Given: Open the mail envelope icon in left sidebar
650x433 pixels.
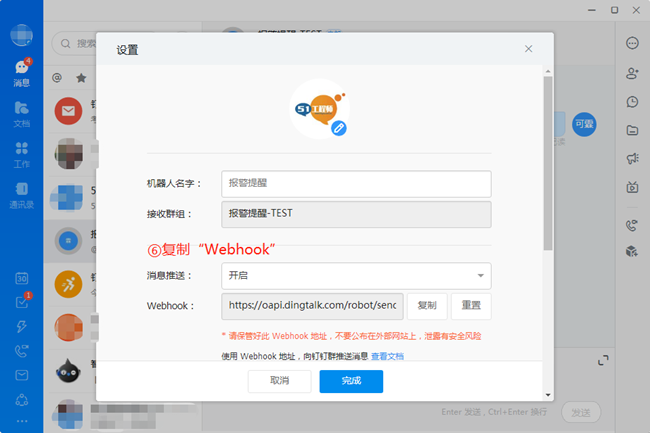Looking at the screenshot, I should pyautogui.click(x=22, y=375).
